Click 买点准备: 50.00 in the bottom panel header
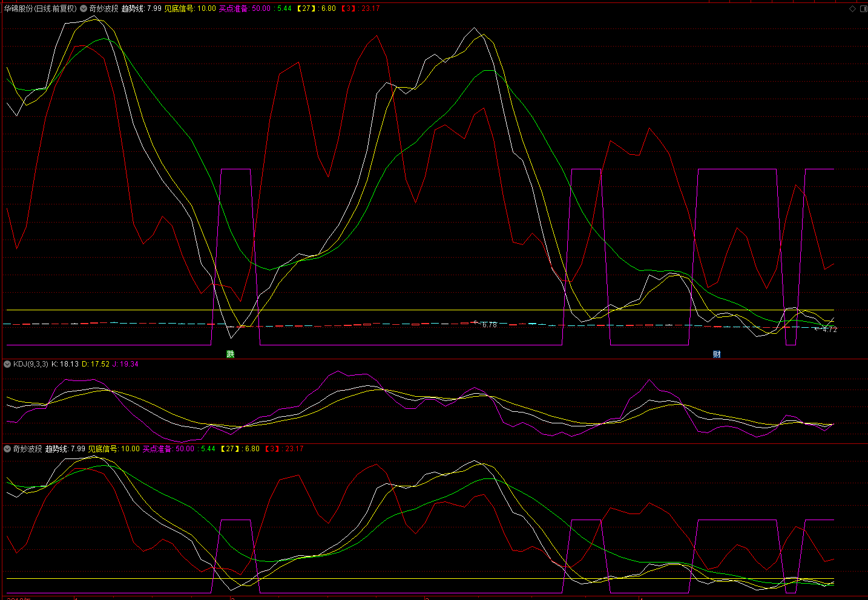Image resolution: width=868 pixels, height=600 pixels. [x=168, y=449]
